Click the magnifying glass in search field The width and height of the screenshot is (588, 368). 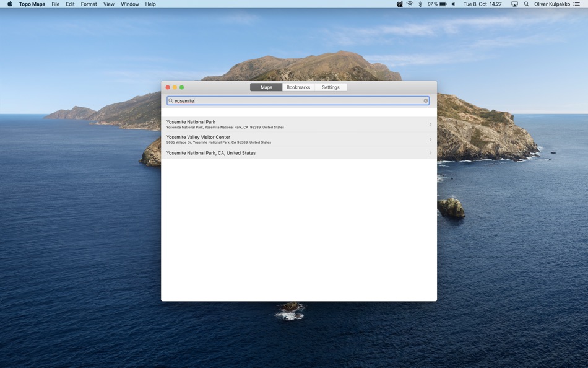171,100
